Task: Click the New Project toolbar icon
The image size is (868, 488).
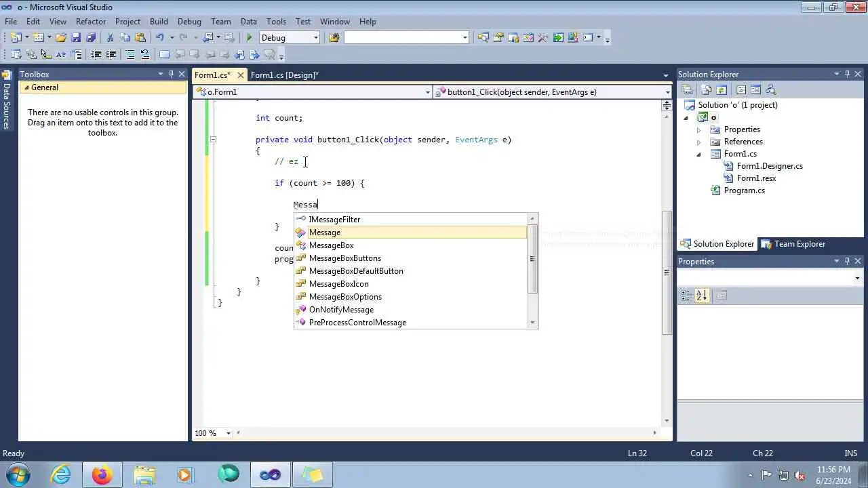Action: [x=15, y=38]
